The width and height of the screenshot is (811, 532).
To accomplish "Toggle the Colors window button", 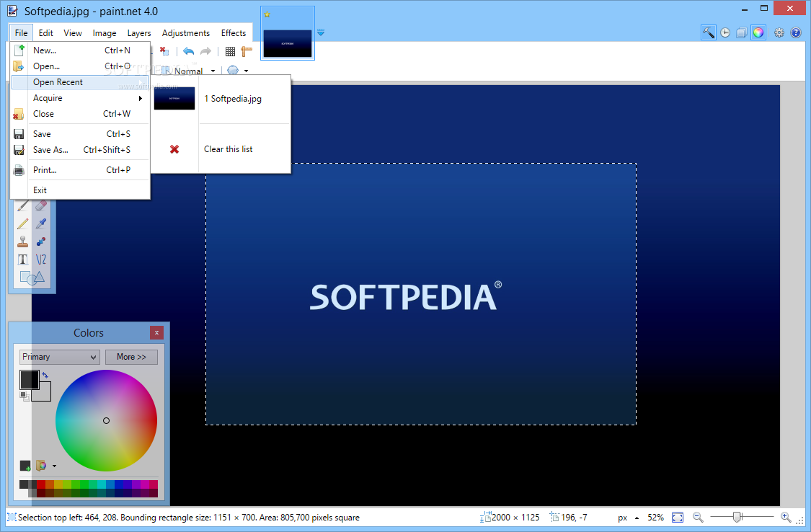I will [758, 32].
